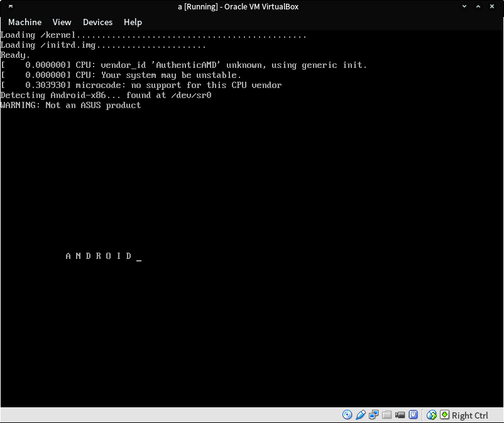Maximize the VirtualBox window
504x423 pixels.
tap(478, 6)
